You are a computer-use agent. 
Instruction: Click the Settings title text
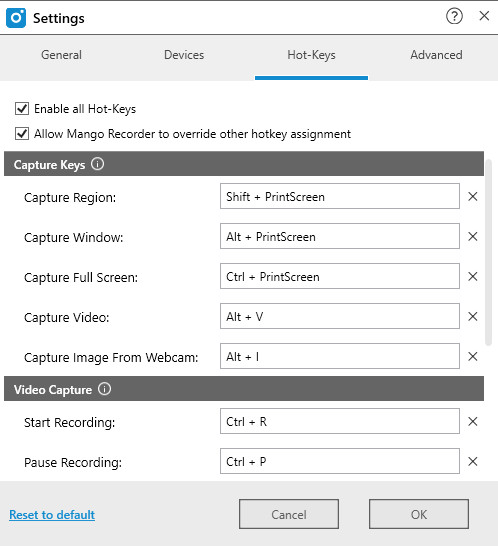click(59, 18)
